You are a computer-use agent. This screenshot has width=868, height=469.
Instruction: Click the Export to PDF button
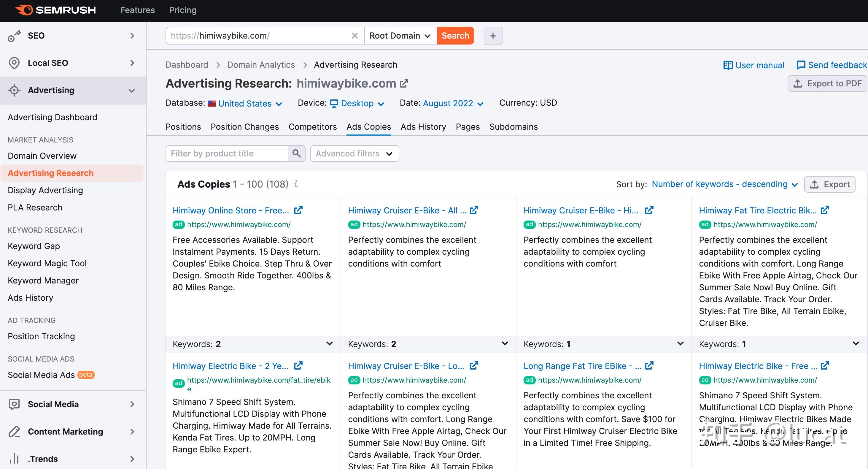coord(827,83)
